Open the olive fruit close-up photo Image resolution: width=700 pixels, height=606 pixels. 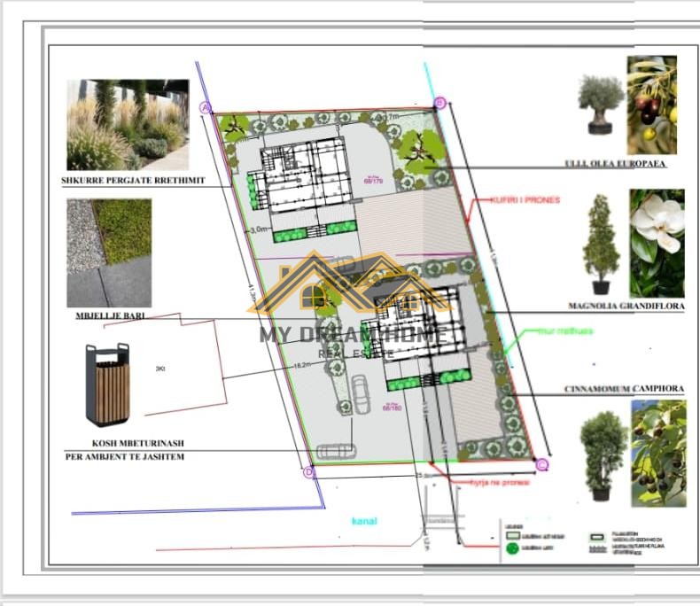click(x=652, y=105)
